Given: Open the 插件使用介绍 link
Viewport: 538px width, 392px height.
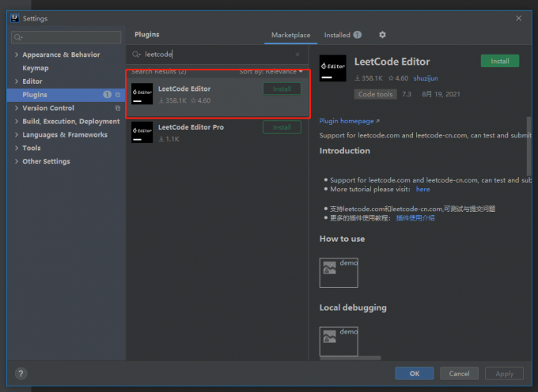Looking at the screenshot, I should point(415,218).
